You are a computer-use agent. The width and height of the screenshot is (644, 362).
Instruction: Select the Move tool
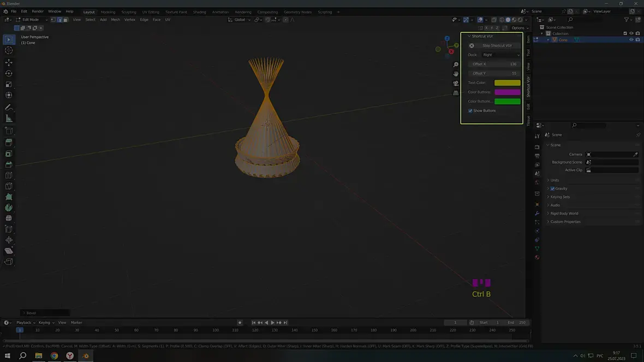pyautogui.click(x=9, y=62)
